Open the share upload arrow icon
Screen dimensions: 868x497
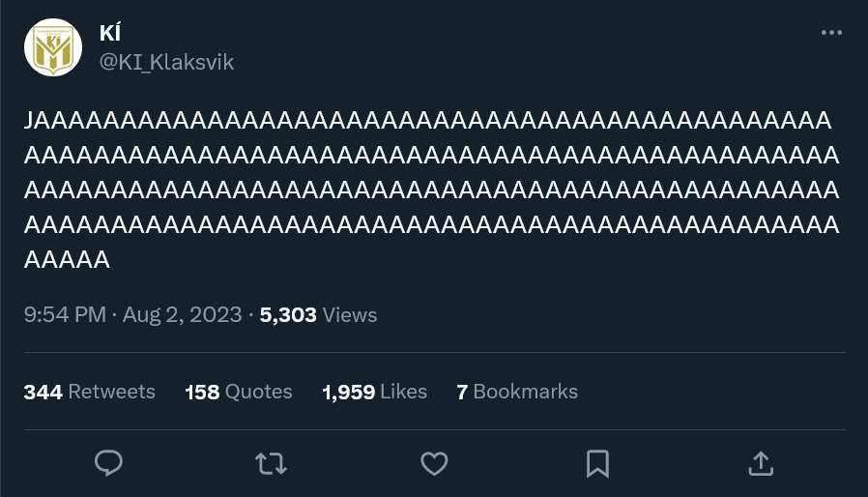[761, 463]
